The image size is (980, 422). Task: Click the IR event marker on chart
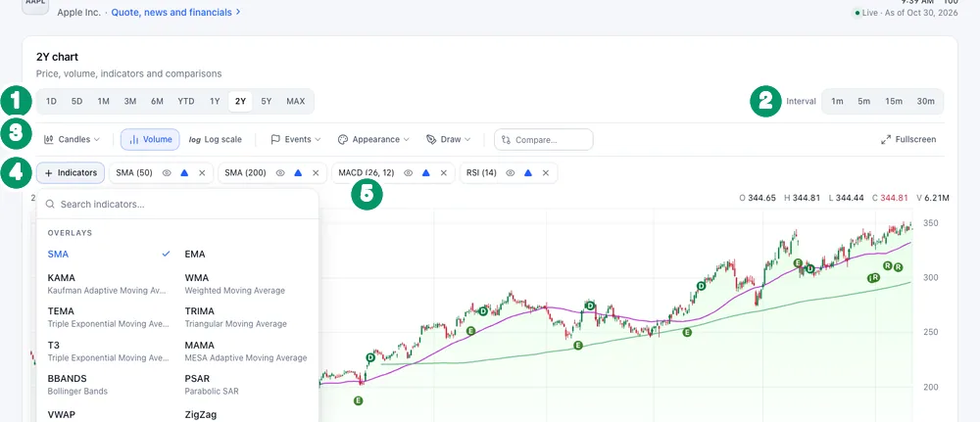pos(874,278)
